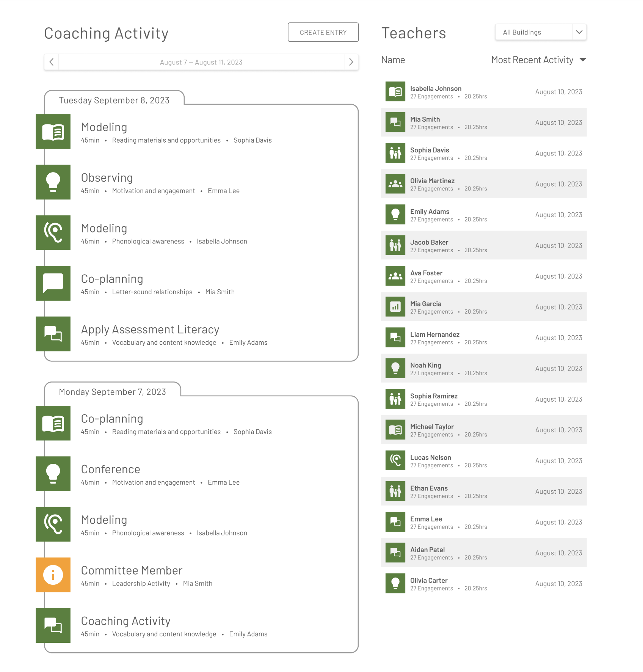Advance to next week with right chevron
Image resolution: width=643 pixels, height=672 pixels.
(x=351, y=62)
